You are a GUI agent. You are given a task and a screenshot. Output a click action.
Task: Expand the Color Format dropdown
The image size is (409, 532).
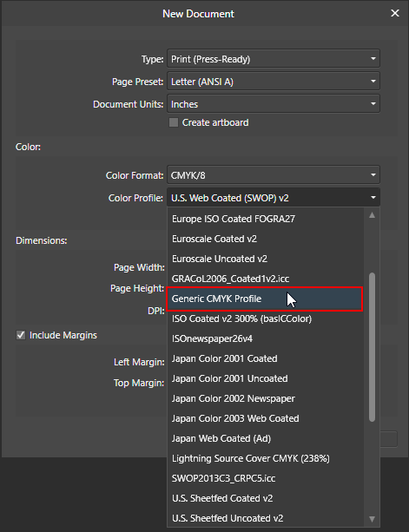click(x=274, y=175)
